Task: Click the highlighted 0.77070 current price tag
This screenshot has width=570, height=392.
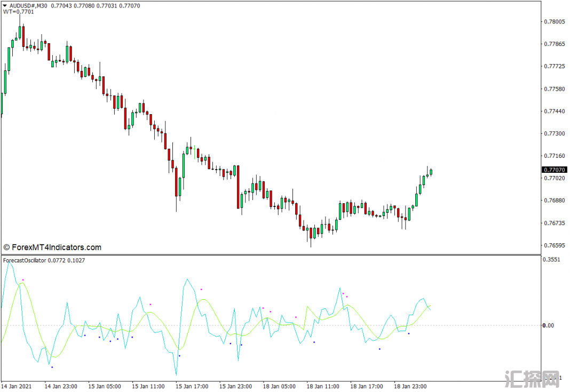Action: (555, 170)
